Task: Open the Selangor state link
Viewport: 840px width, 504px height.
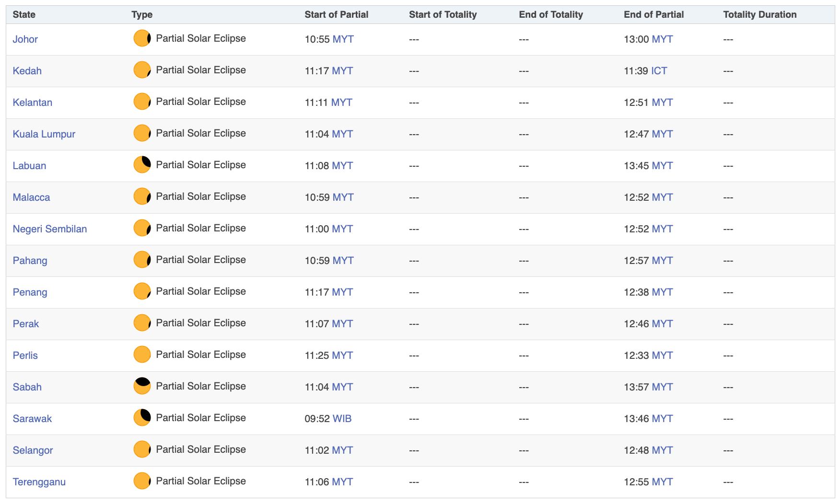Action: (33, 450)
